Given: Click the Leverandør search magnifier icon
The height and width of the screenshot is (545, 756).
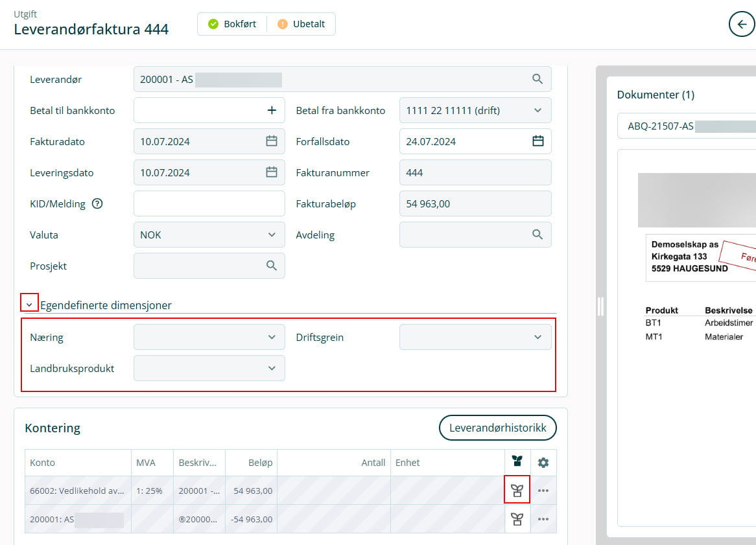Looking at the screenshot, I should pyautogui.click(x=537, y=79).
